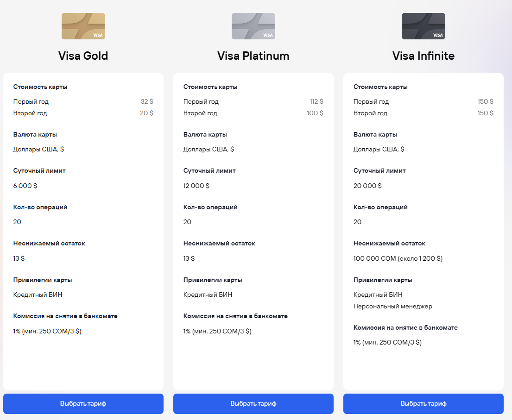Screen dimensions: 512x420
Task: Click the Visa Platinum card image
Action: (x=253, y=26)
